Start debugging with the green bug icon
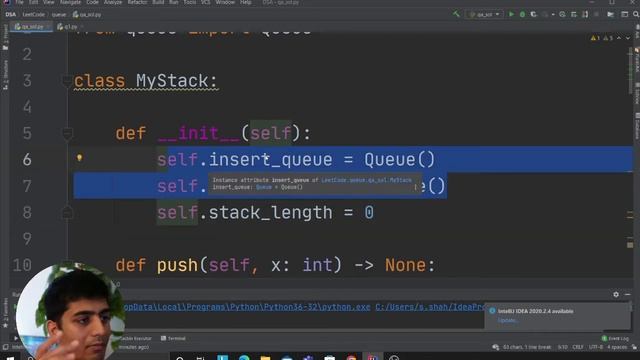The width and height of the screenshot is (640, 360). point(522,14)
